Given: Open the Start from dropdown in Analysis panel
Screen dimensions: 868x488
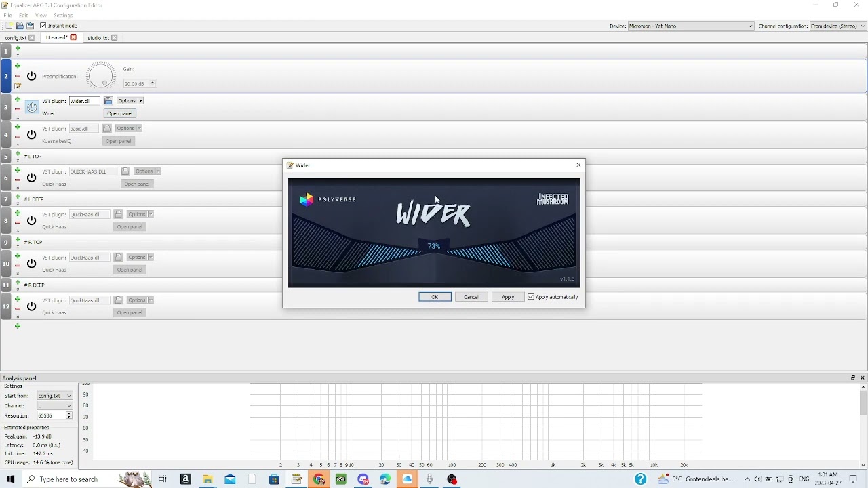Looking at the screenshot, I should pyautogui.click(x=54, y=396).
